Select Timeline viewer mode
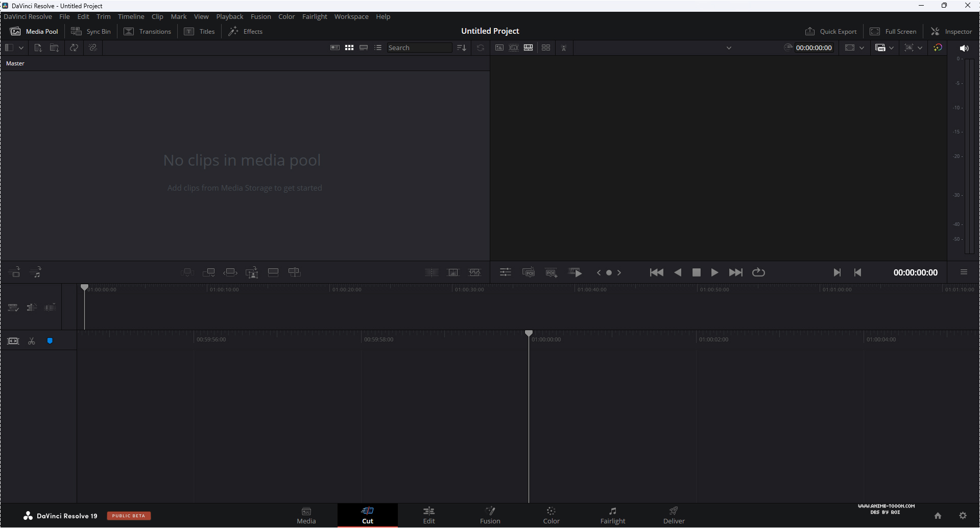The image size is (980, 528). pyautogui.click(x=529, y=48)
